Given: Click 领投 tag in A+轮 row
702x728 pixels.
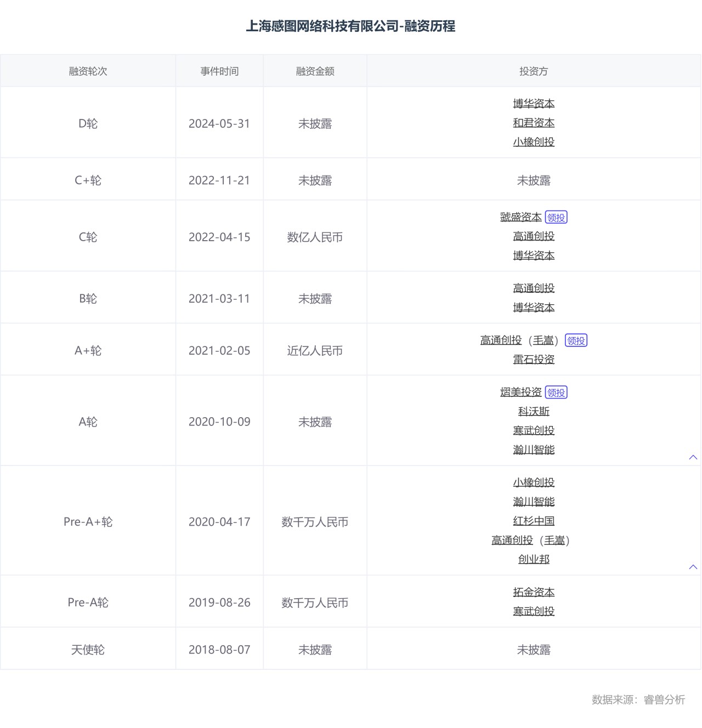Looking at the screenshot, I should (x=576, y=340).
